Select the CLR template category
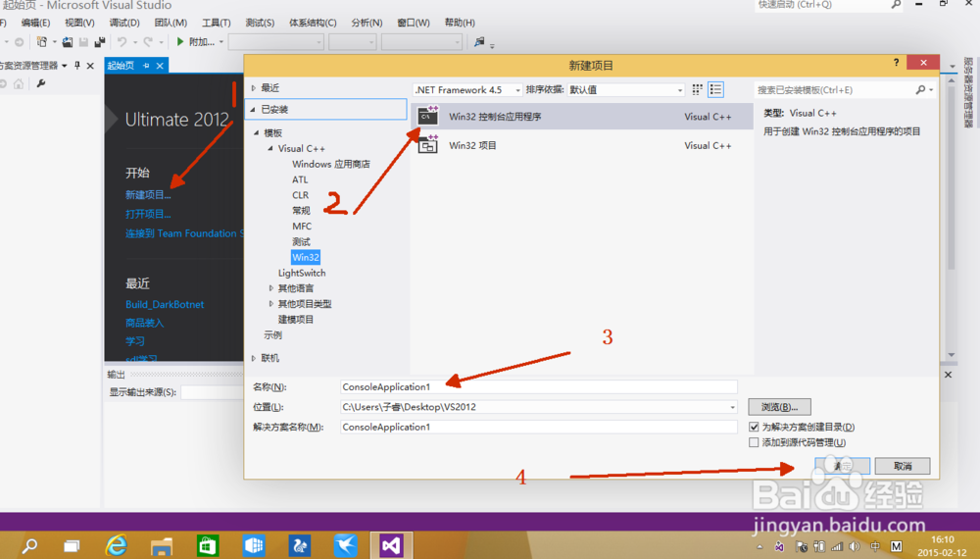This screenshot has height=559, width=980. tap(301, 195)
